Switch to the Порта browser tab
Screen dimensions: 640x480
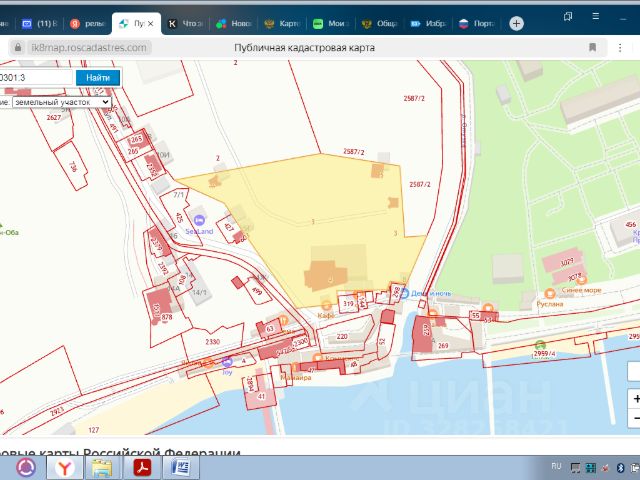[x=476, y=22]
